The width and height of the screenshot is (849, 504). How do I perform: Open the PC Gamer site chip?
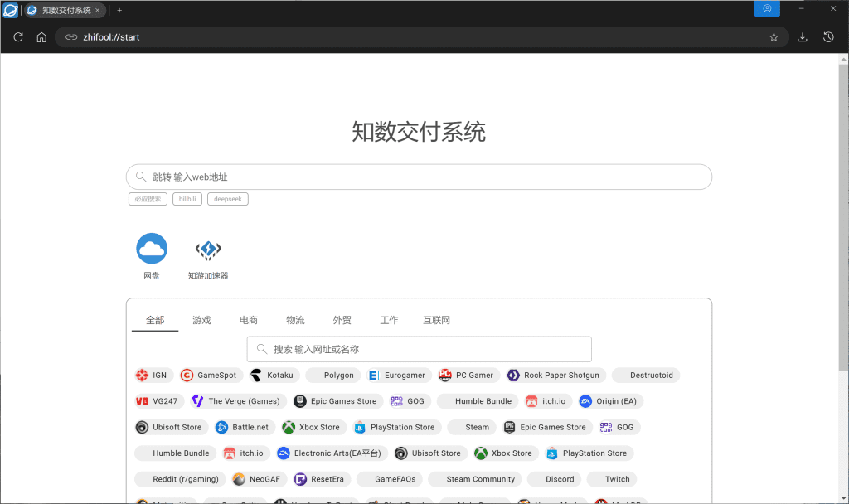[468, 376]
